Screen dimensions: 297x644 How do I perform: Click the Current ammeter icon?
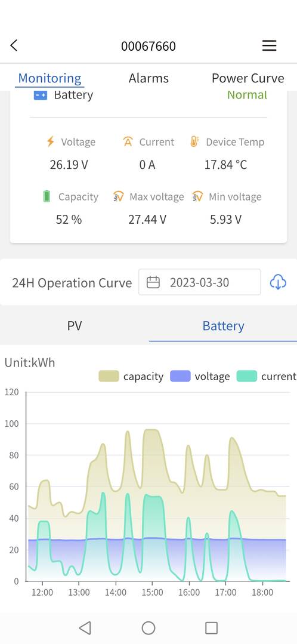point(128,141)
